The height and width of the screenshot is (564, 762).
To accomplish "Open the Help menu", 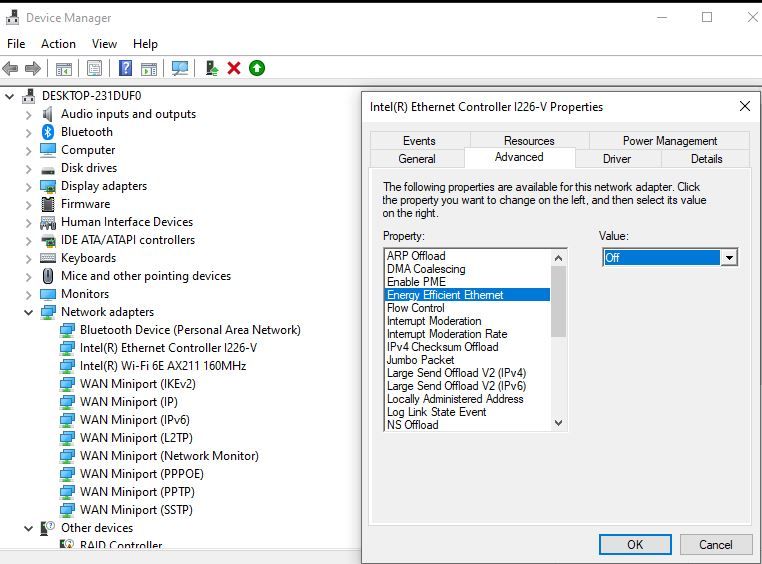I will click(145, 44).
